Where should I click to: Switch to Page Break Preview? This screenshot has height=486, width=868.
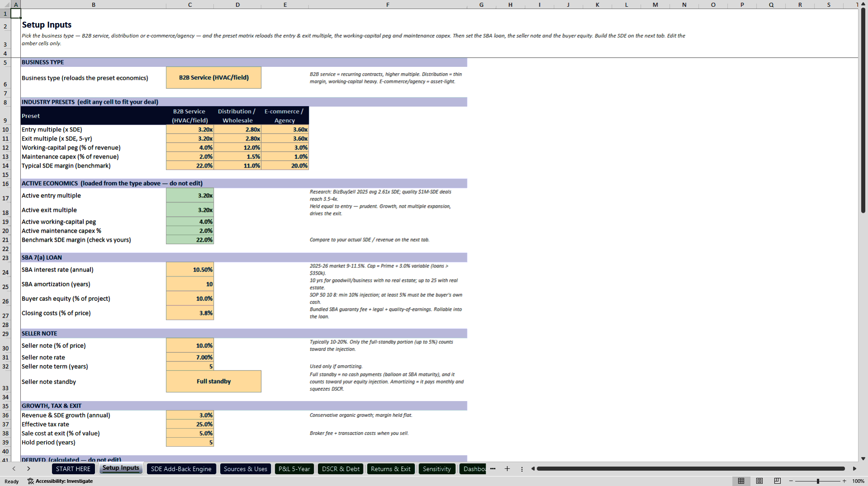pyautogui.click(x=778, y=481)
